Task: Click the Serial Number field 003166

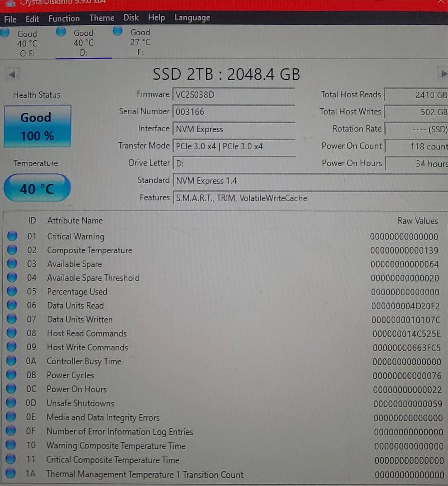Action: pos(234,112)
